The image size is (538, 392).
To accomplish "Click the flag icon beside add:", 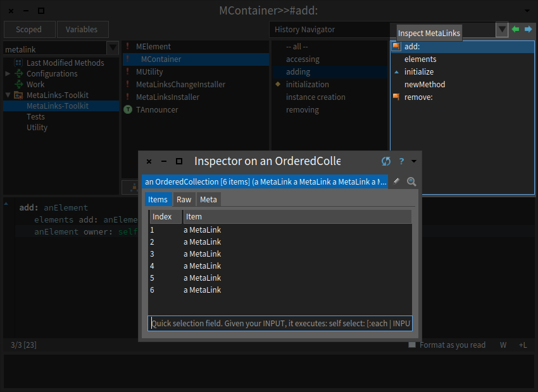I will coord(396,46).
